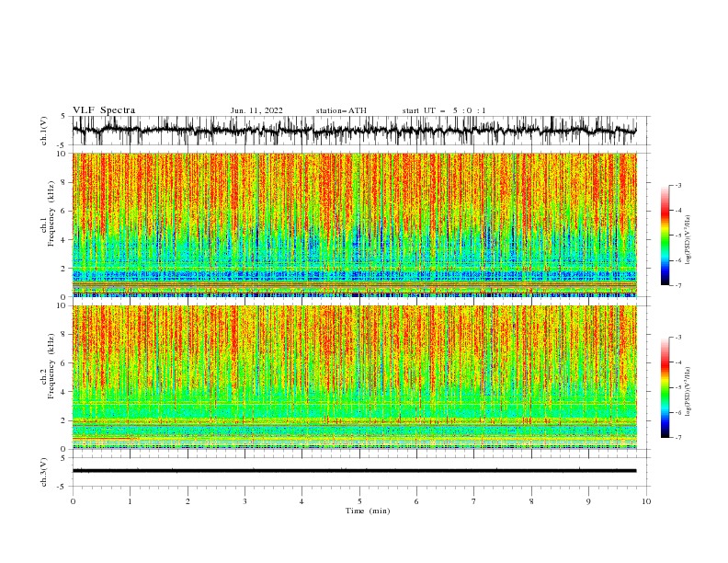
Task: Click the "3" time axis tick label
Action: tap(245, 501)
